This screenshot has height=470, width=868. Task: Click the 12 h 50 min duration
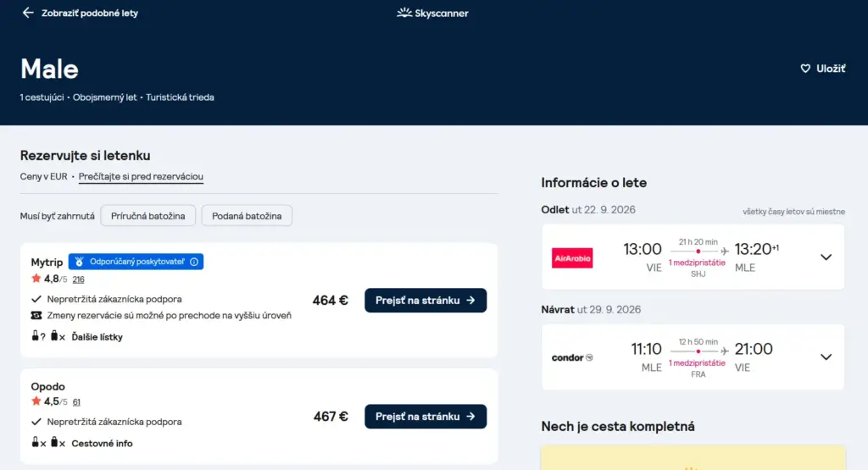click(698, 342)
